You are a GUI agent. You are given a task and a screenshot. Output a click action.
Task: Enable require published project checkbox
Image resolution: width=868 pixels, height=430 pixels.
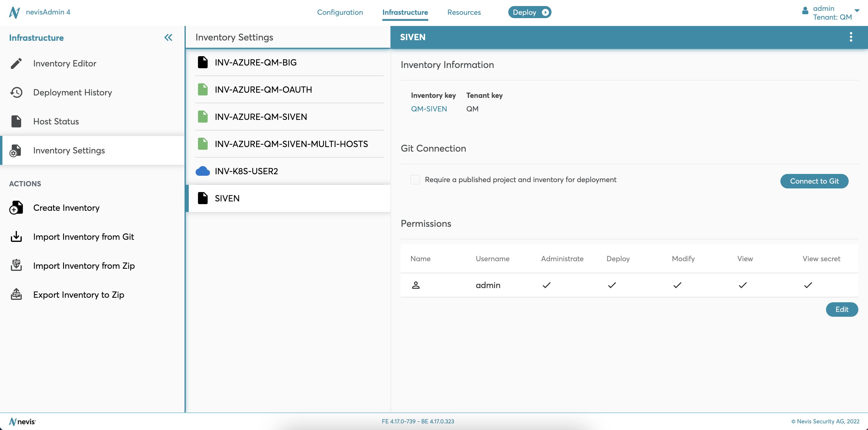[x=415, y=180]
